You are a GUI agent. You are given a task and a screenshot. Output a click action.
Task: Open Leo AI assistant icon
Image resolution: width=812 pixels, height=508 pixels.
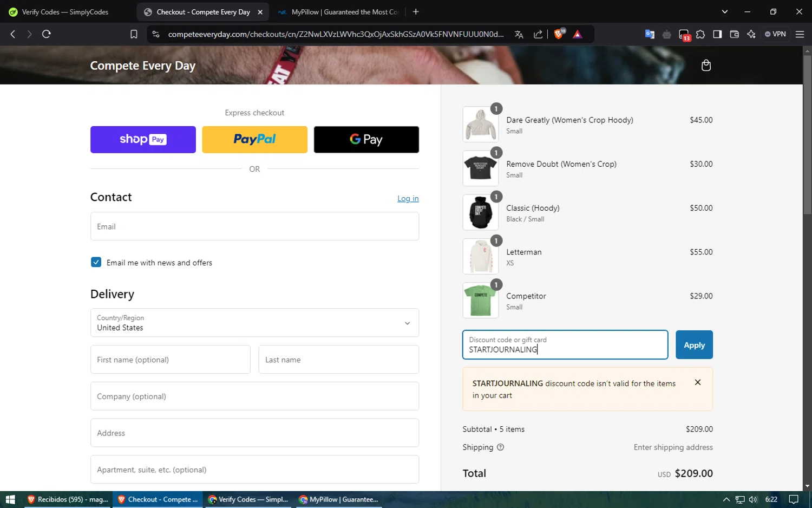click(x=751, y=34)
